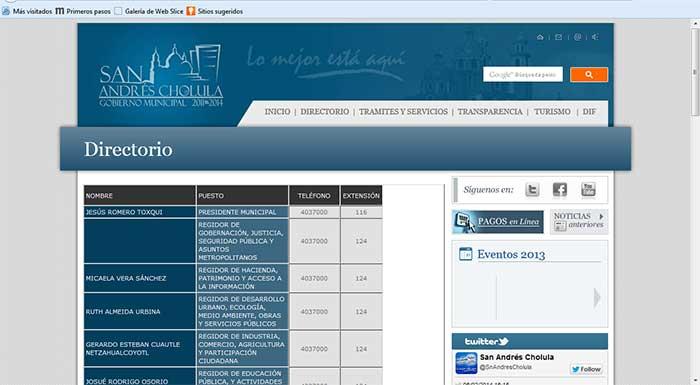The height and width of the screenshot is (385, 700).
Task: Open the TURISMO menu item
Action: click(552, 112)
